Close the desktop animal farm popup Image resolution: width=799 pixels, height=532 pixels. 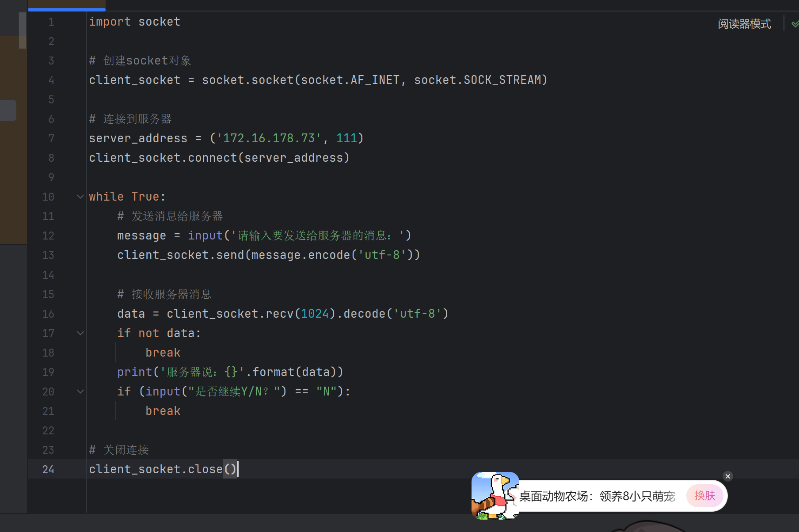point(728,476)
